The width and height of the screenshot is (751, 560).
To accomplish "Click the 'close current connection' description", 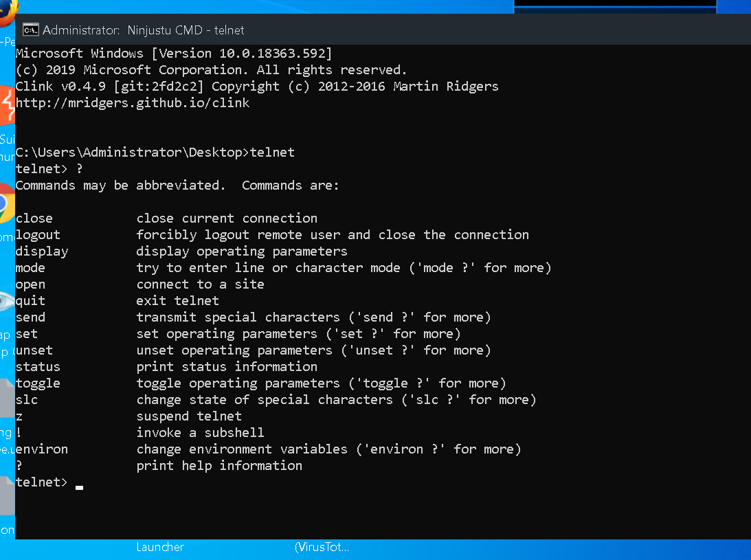I will point(227,219).
